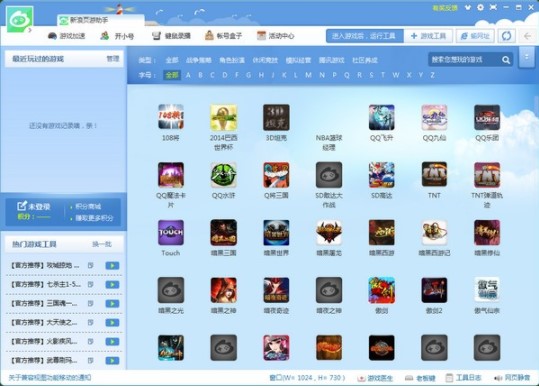Open the 傲气仙永 game icon
This screenshot has width=539, height=388.
487,290
